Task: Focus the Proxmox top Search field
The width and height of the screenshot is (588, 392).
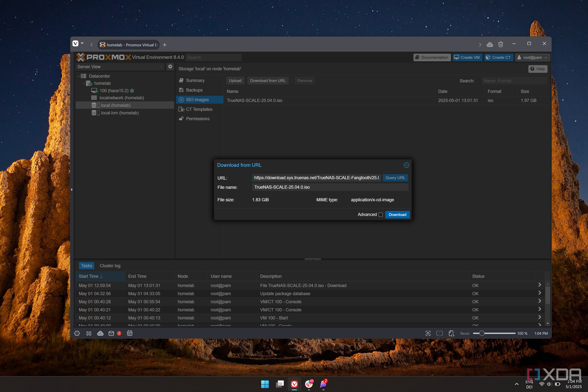Action: coord(213,57)
